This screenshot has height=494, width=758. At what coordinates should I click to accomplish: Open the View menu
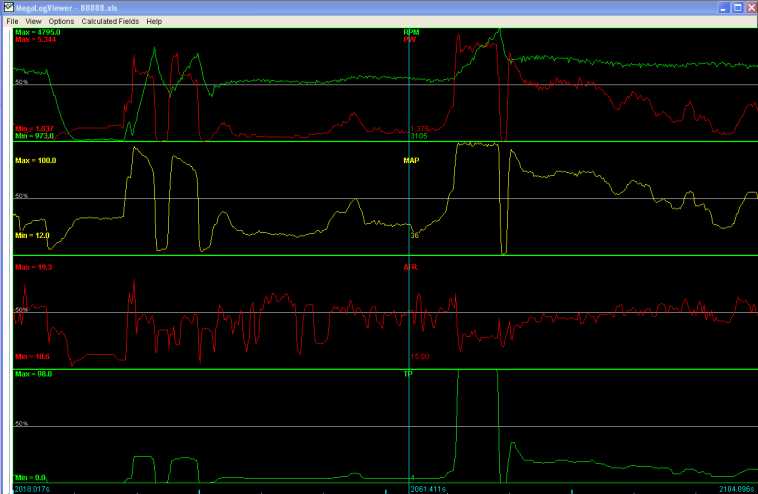tap(34, 21)
